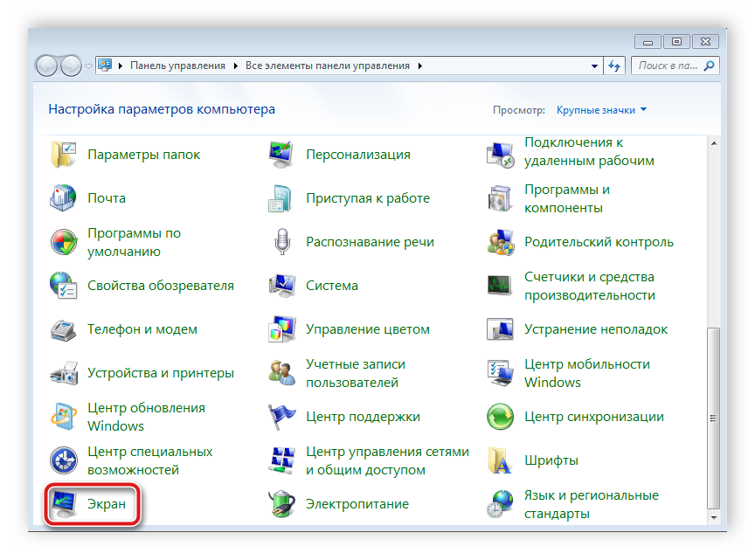
Task: Open the address bar history dropdown arrow
Action: coord(594,66)
